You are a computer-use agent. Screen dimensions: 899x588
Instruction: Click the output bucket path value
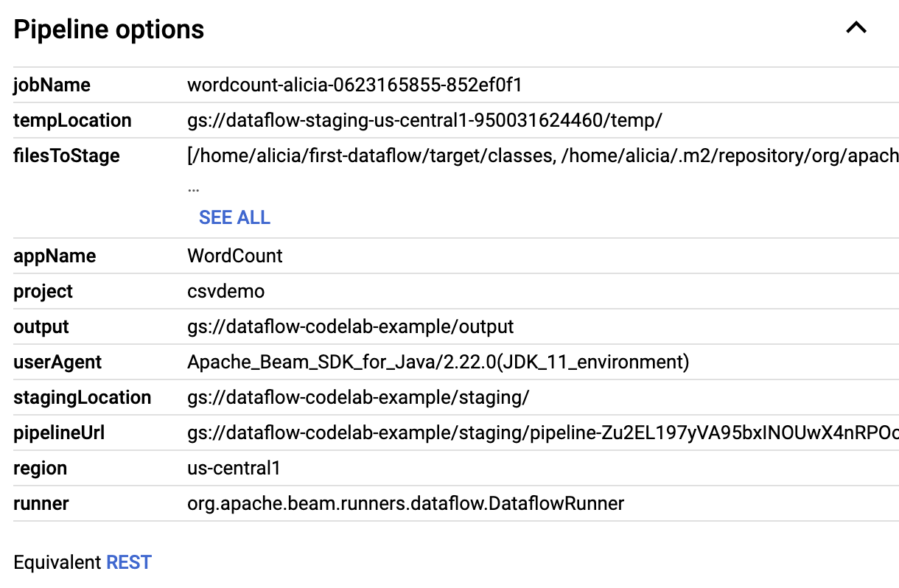[x=350, y=326]
